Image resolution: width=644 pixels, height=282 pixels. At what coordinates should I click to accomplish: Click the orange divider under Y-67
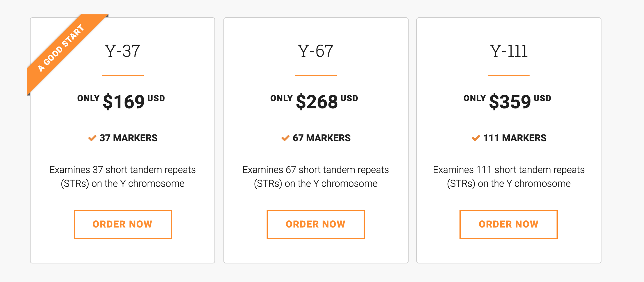click(316, 75)
